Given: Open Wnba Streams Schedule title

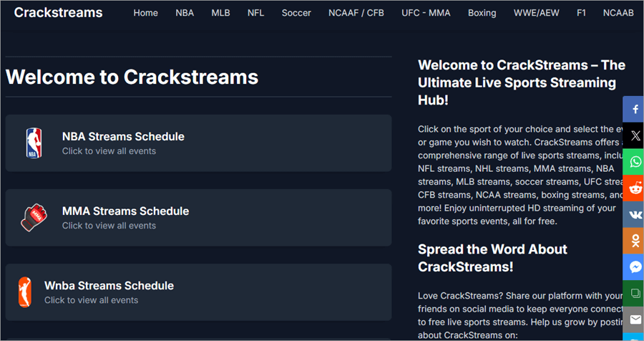Looking at the screenshot, I should 109,285.
